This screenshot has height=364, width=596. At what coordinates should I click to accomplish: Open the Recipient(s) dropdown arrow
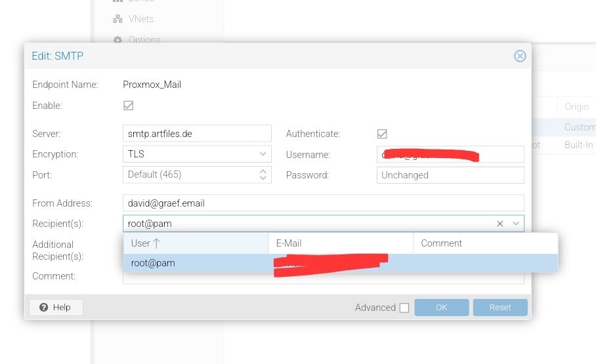(x=516, y=224)
